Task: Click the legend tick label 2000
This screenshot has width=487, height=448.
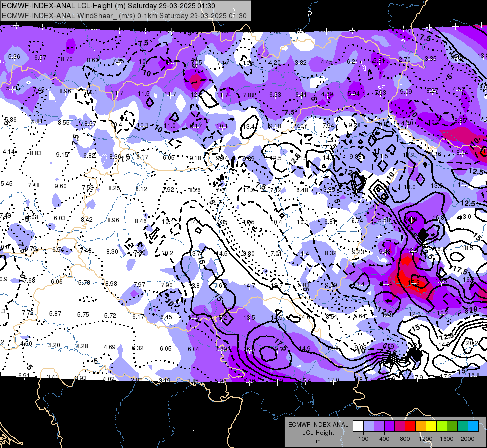Action: click(x=468, y=439)
